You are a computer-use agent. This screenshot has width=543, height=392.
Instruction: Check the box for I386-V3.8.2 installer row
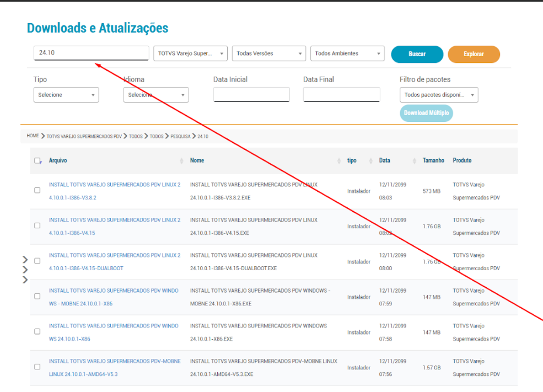coord(37,190)
